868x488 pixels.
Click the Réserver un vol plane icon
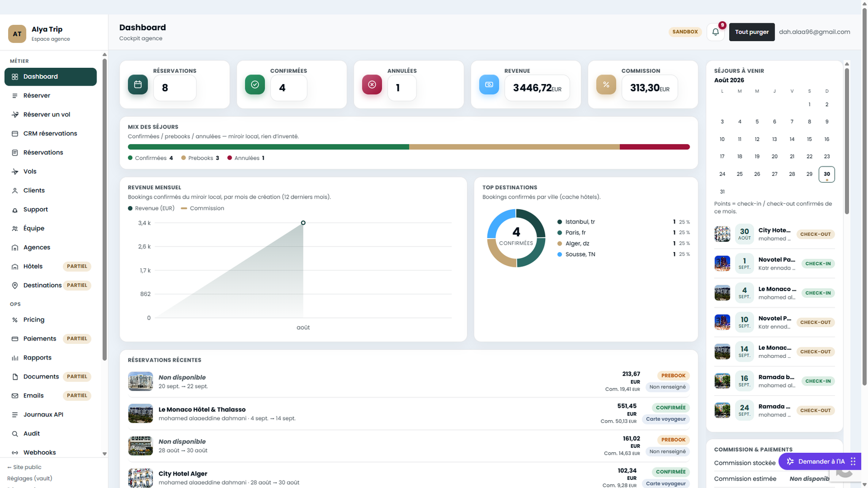15,114
